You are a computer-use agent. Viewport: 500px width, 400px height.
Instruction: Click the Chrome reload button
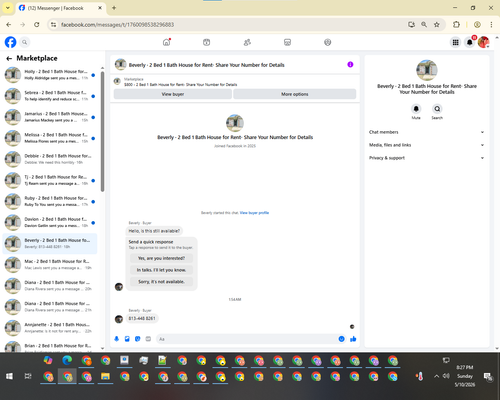(37, 24)
